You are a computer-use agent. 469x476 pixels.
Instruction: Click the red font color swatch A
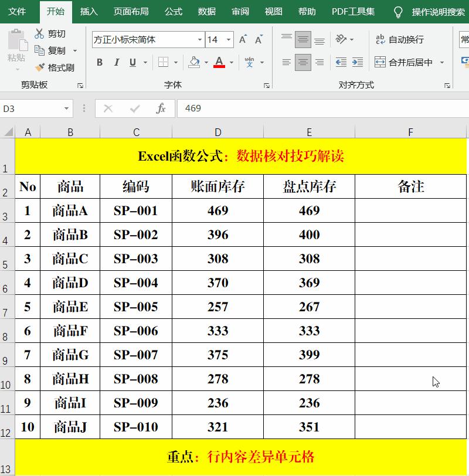[x=220, y=61]
